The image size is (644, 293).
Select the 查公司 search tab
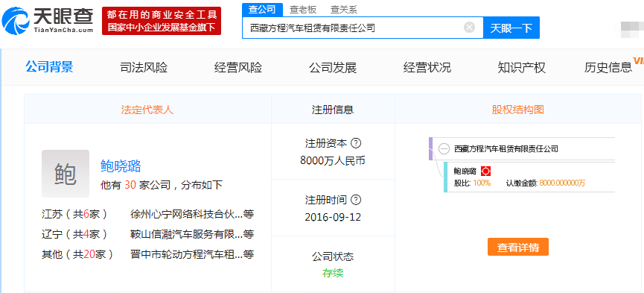pos(262,9)
